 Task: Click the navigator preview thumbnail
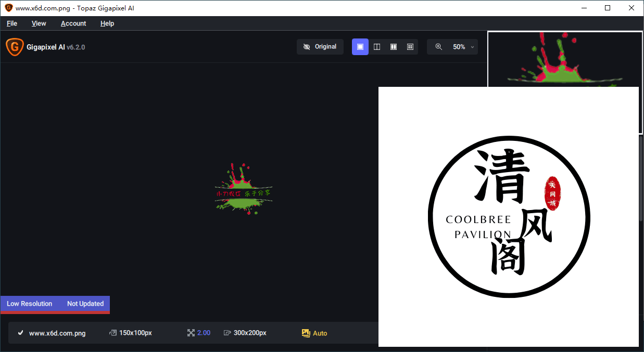[x=565, y=59]
